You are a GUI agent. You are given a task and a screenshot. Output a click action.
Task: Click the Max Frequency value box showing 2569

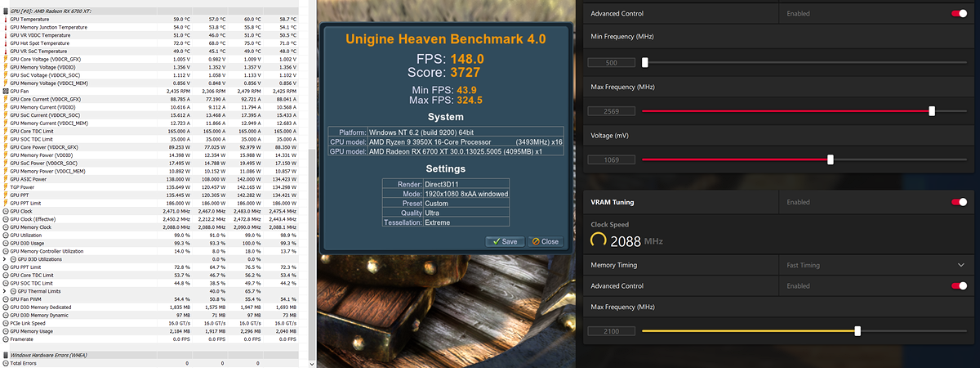pos(612,110)
